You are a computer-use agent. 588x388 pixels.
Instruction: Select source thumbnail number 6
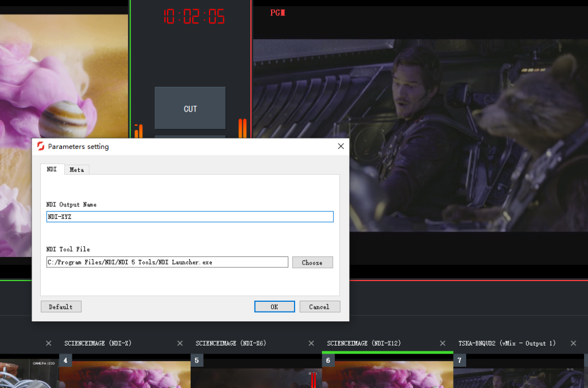pos(388,371)
